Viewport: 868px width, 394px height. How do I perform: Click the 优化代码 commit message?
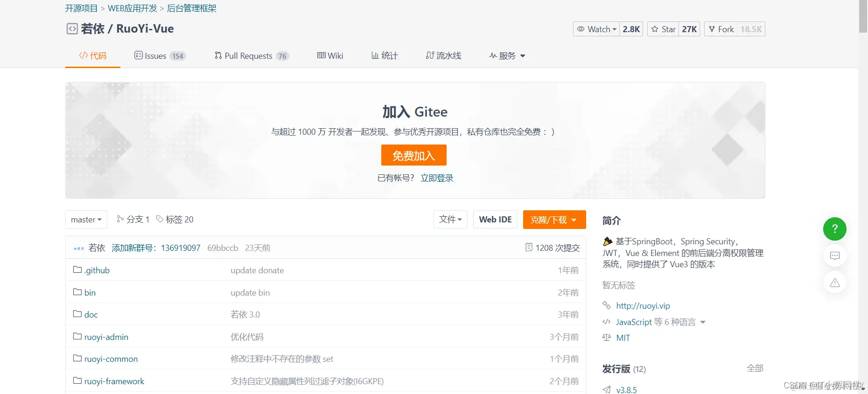247,337
